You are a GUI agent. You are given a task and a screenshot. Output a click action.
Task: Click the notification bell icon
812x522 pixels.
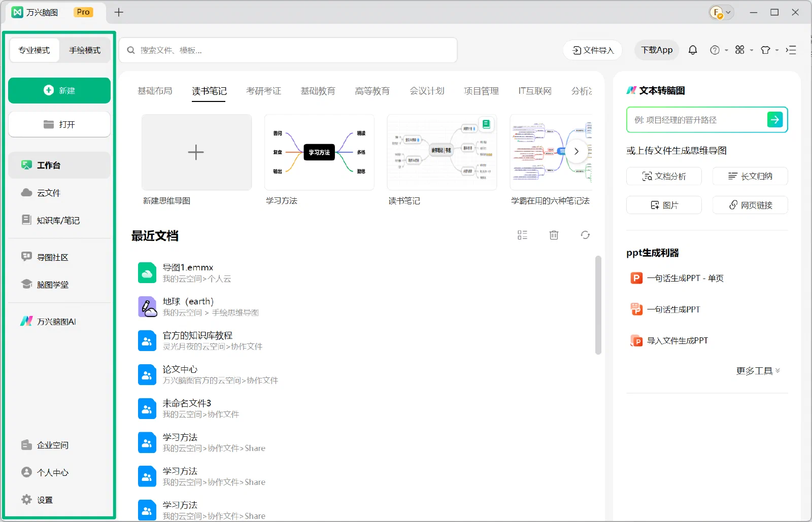(693, 50)
